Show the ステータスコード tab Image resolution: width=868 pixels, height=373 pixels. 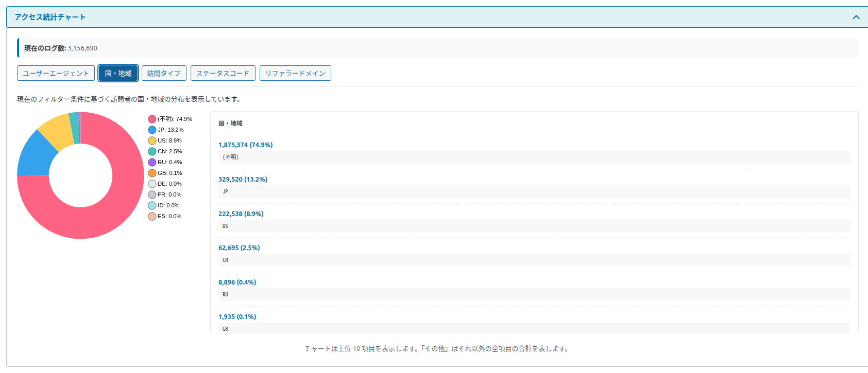pyautogui.click(x=223, y=73)
